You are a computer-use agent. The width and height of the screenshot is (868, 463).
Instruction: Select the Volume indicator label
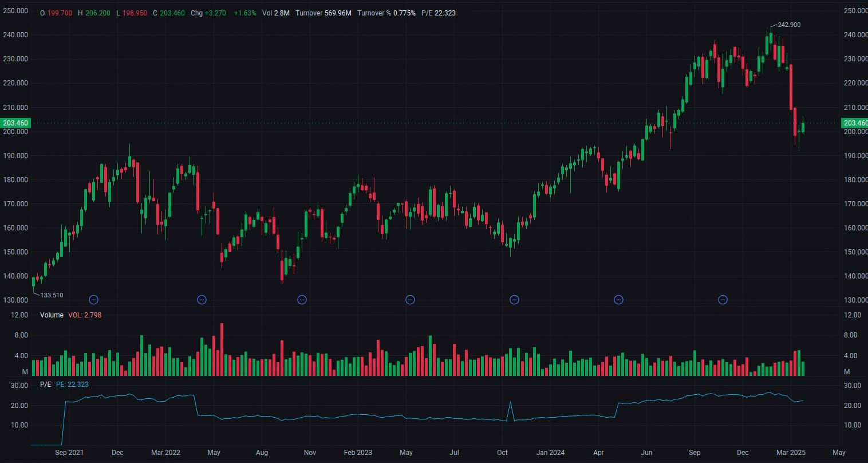point(52,315)
